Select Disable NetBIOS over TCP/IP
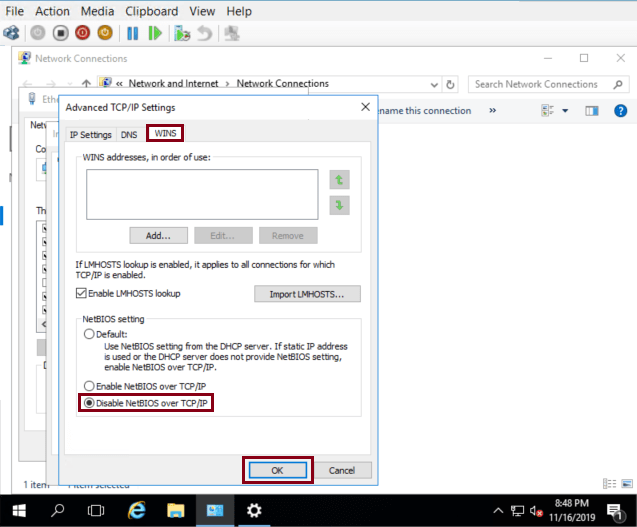The width and height of the screenshot is (637, 527). pos(89,403)
